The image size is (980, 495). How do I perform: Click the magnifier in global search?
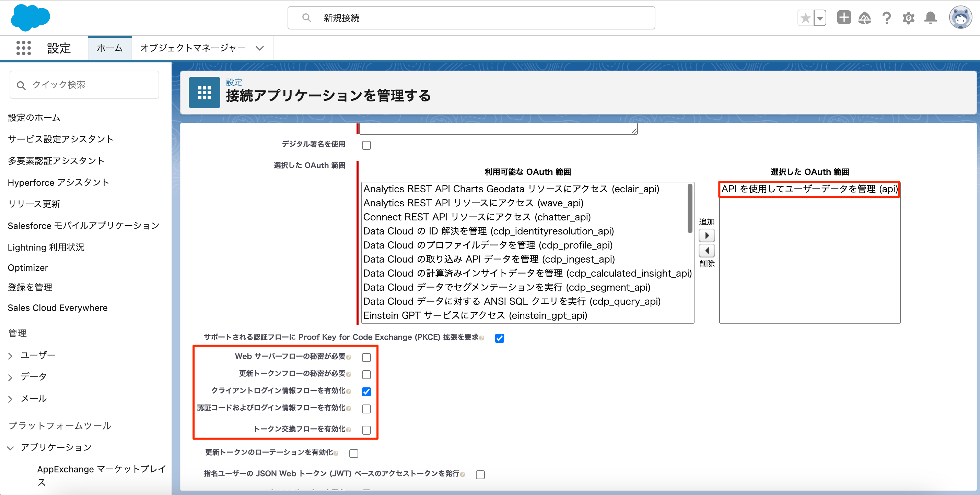(x=307, y=18)
